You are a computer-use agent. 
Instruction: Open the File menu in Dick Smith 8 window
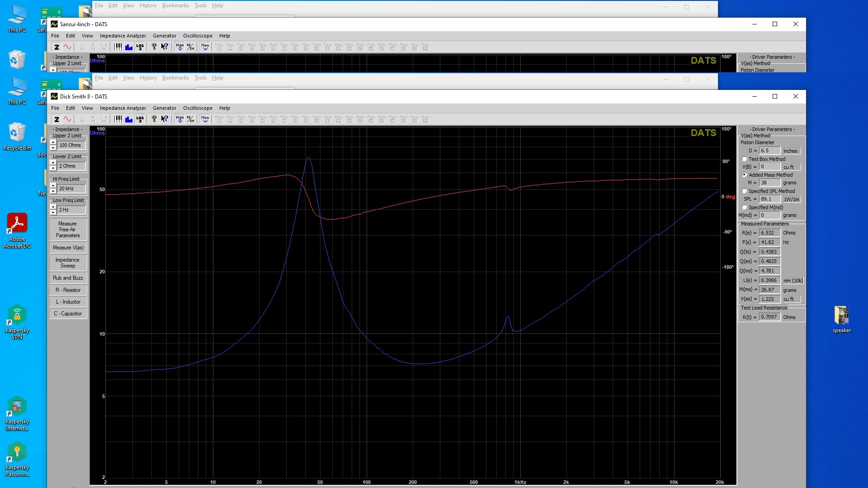click(55, 108)
